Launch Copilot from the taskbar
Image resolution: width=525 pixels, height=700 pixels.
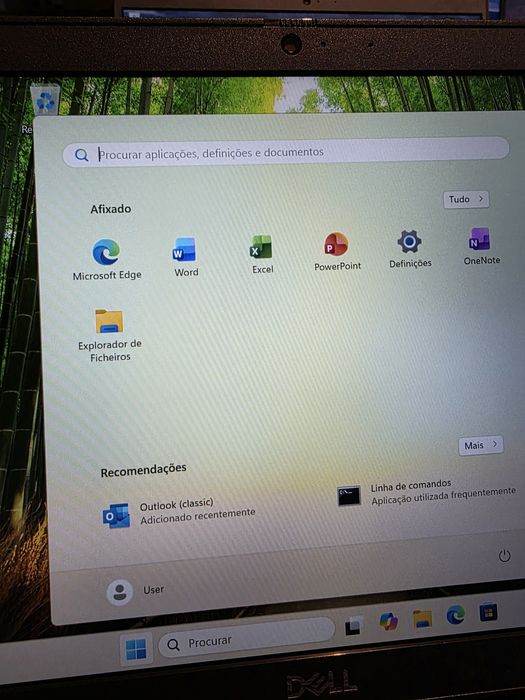(388, 621)
